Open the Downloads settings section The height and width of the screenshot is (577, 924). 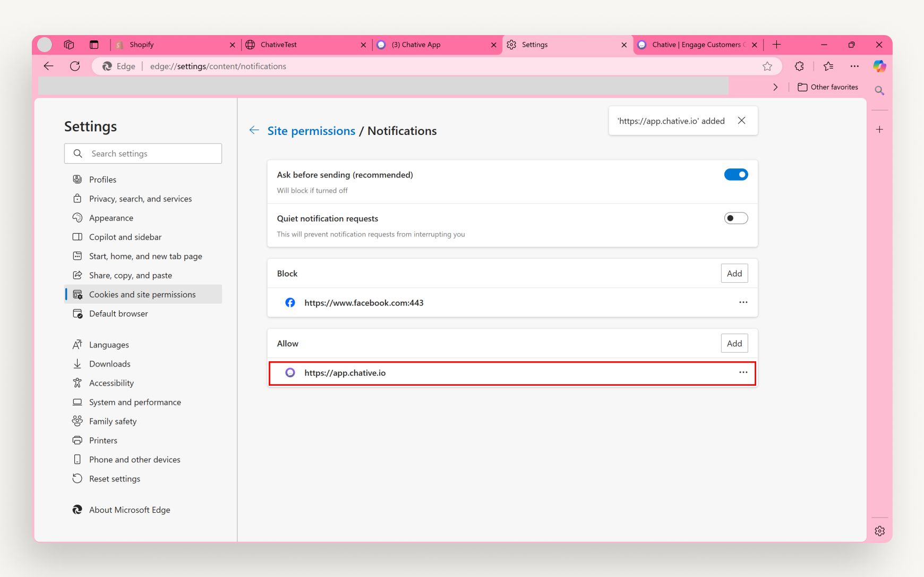109,363
